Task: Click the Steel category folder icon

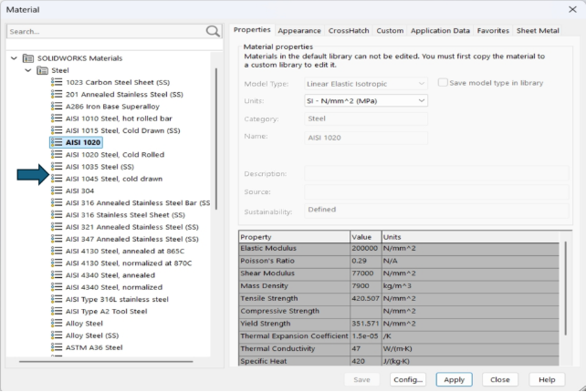Action: click(42, 70)
